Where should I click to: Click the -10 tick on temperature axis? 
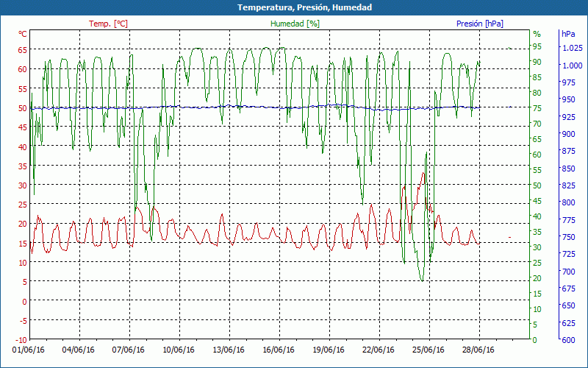pyautogui.click(x=21, y=340)
